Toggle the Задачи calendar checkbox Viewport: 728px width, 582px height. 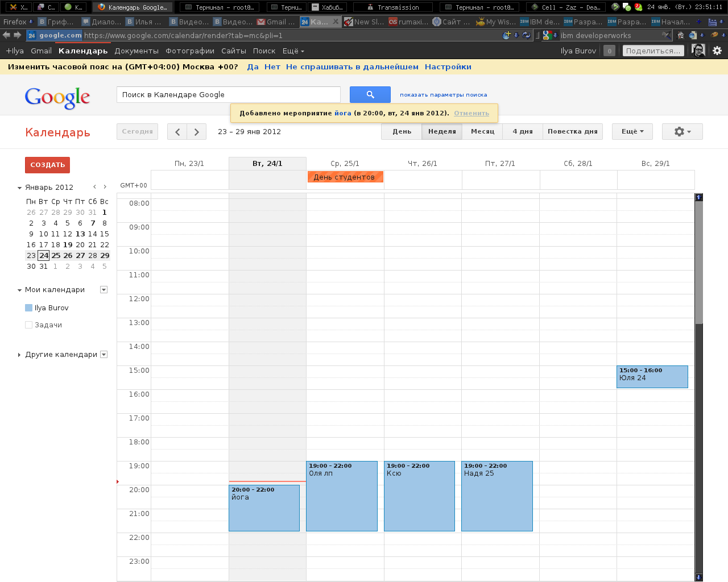29,325
